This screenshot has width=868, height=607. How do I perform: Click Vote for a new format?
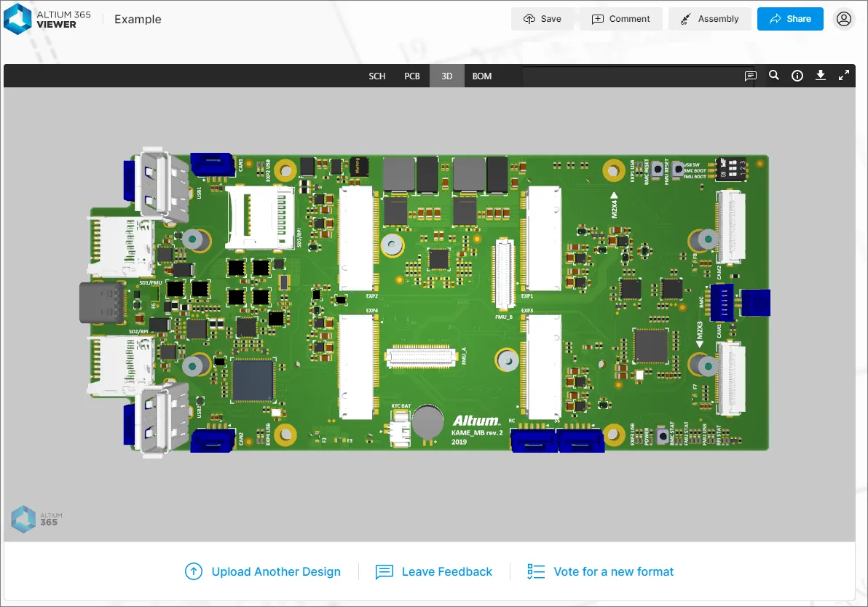pyautogui.click(x=600, y=572)
